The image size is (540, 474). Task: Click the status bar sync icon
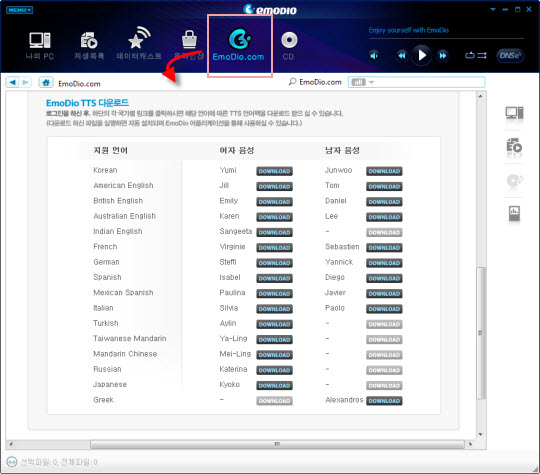pos(12,462)
